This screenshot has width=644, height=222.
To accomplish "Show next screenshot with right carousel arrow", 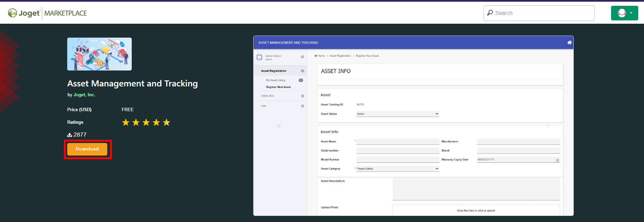I will (548, 125).
